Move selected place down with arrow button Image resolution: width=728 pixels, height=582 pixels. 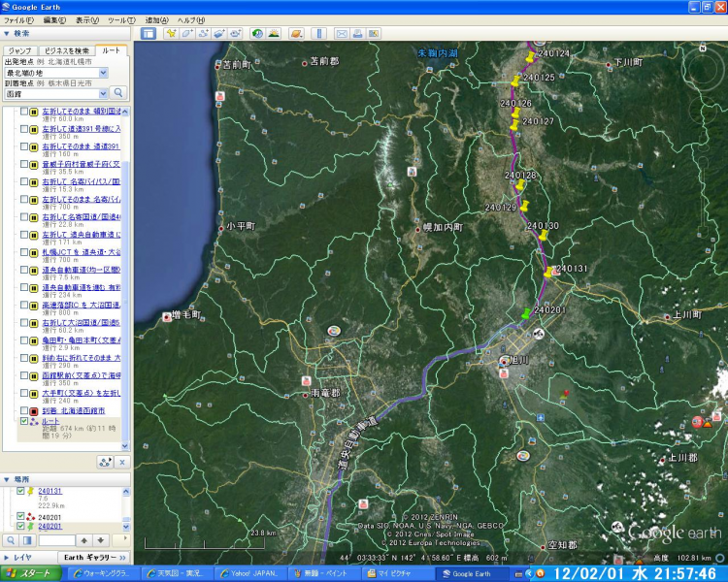[101, 540]
